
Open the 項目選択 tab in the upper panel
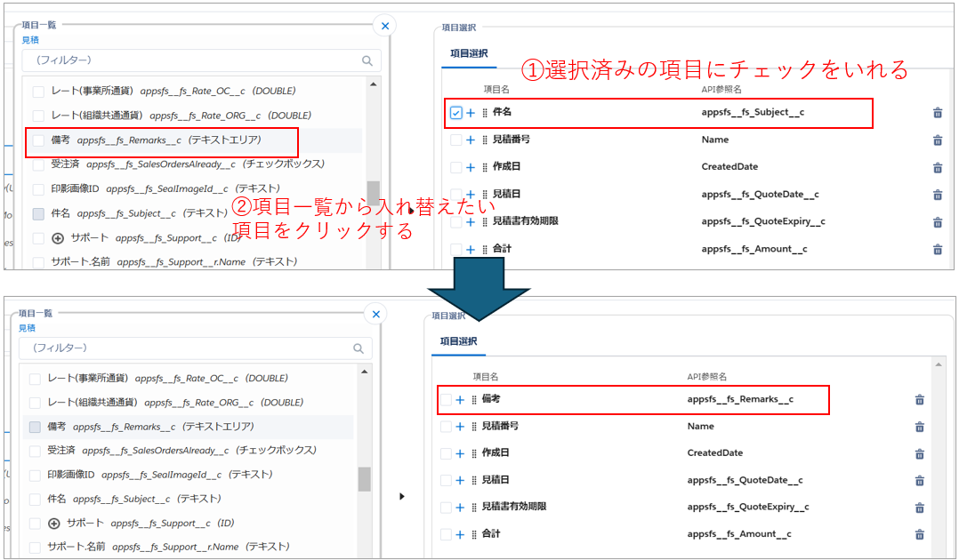468,53
